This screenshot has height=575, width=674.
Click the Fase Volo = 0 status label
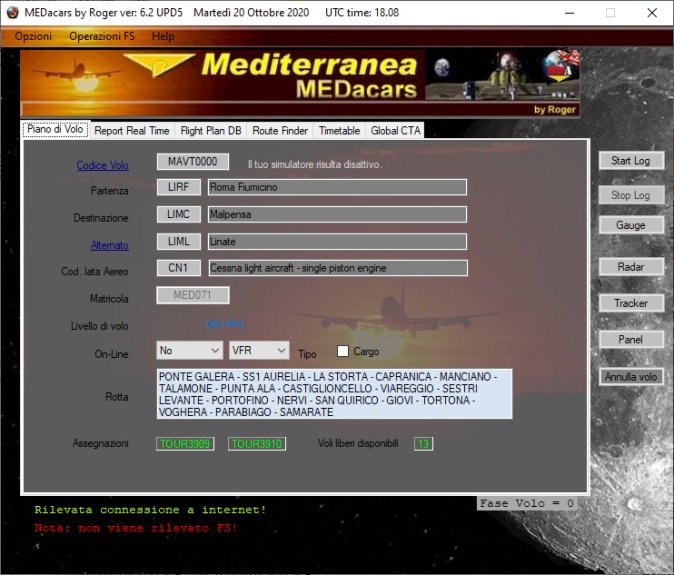pos(527,503)
